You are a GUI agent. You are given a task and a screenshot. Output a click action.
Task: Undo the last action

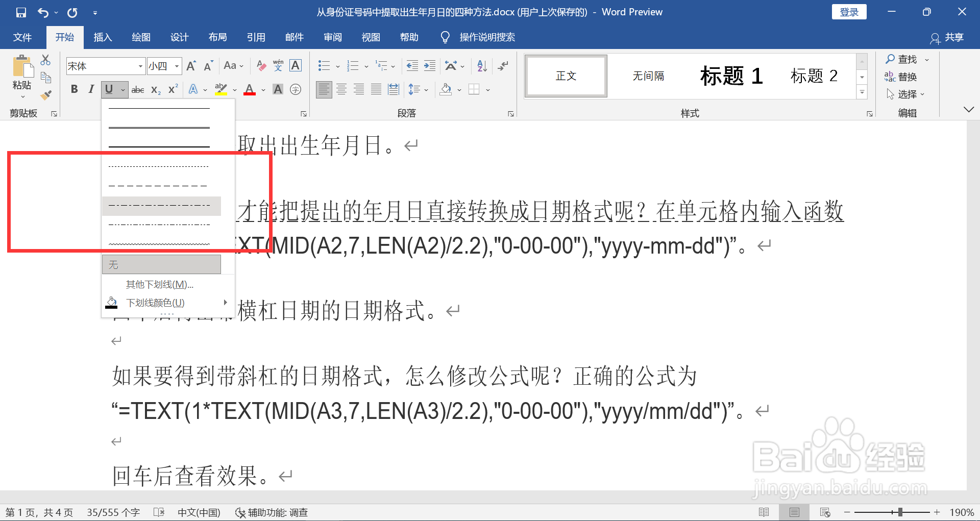tap(43, 12)
